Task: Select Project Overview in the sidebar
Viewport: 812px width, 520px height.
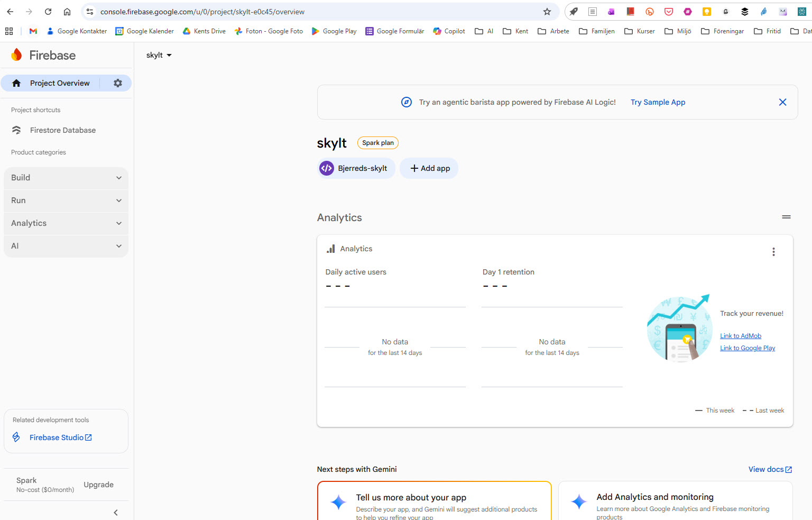Action: pyautogui.click(x=60, y=83)
